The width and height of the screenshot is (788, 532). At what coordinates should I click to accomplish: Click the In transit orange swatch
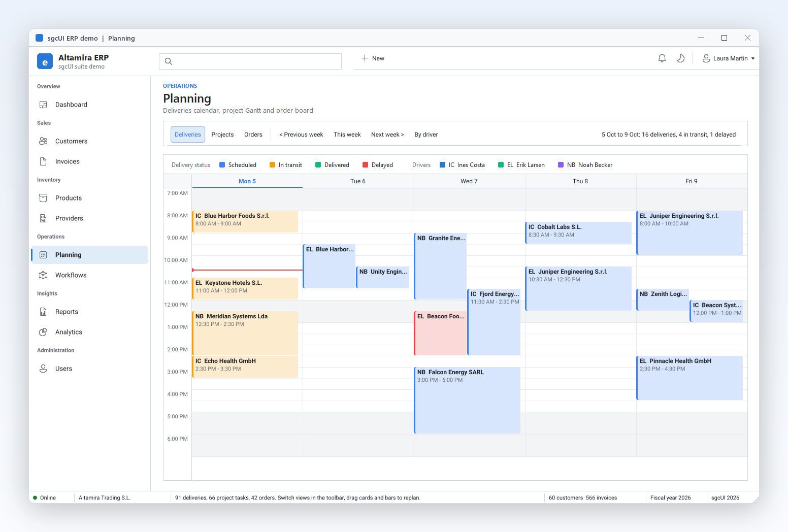(x=272, y=165)
